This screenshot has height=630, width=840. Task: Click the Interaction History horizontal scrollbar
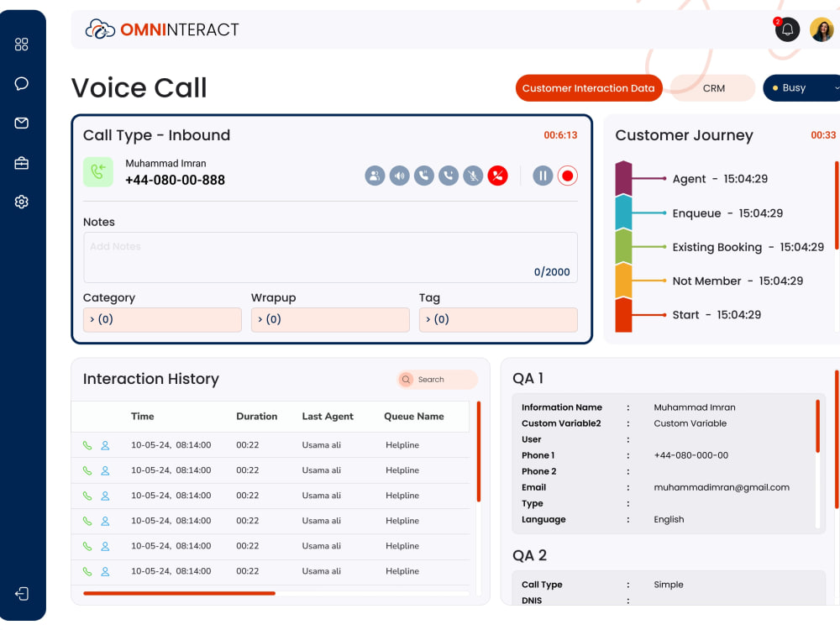tap(180, 593)
